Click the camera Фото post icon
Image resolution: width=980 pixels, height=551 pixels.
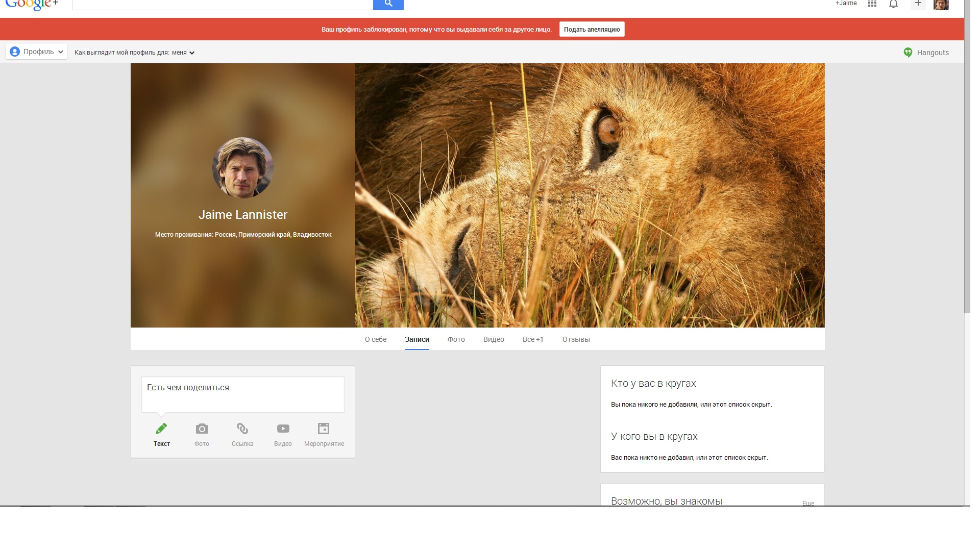coord(202,429)
